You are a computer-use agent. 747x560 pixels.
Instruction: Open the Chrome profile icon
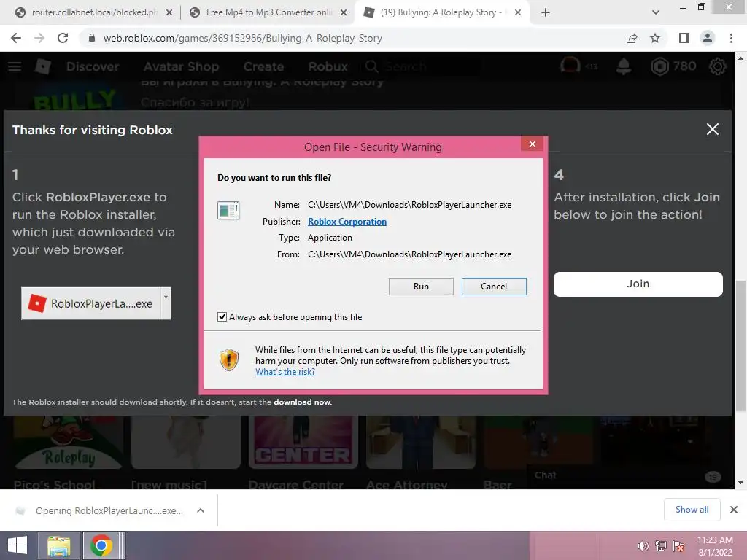click(708, 38)
